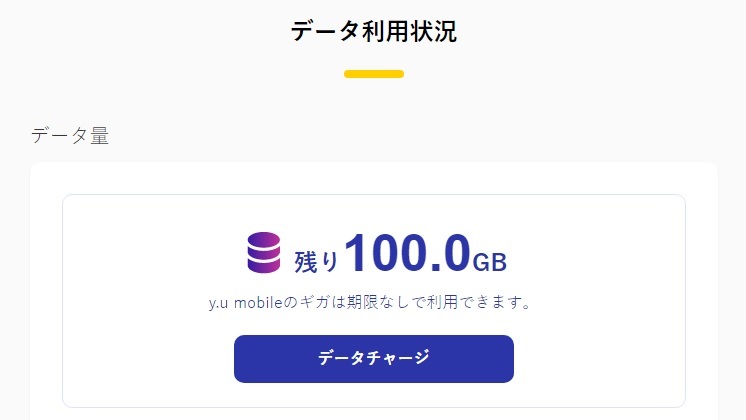Click the letter G in the GB unit
This screenshot has height=420, width=746.
483,262
